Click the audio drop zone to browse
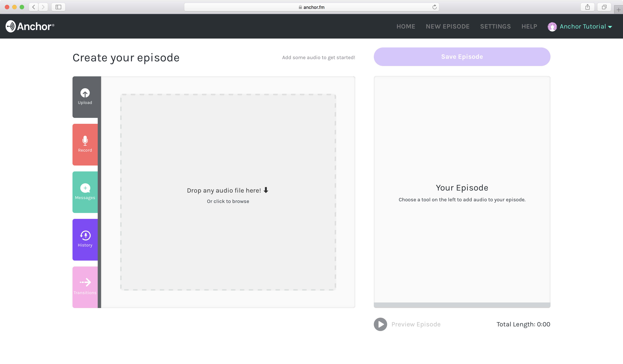 point(228,192)
